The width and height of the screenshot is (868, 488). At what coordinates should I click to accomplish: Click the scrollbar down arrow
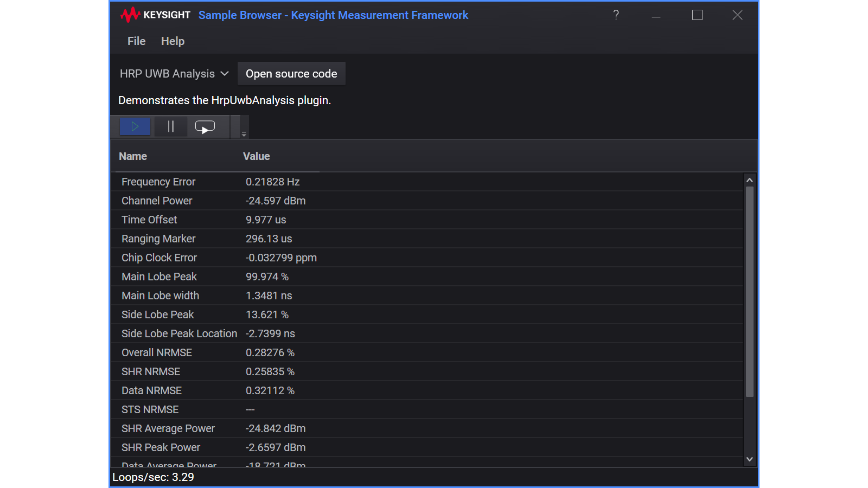[749, 459]
